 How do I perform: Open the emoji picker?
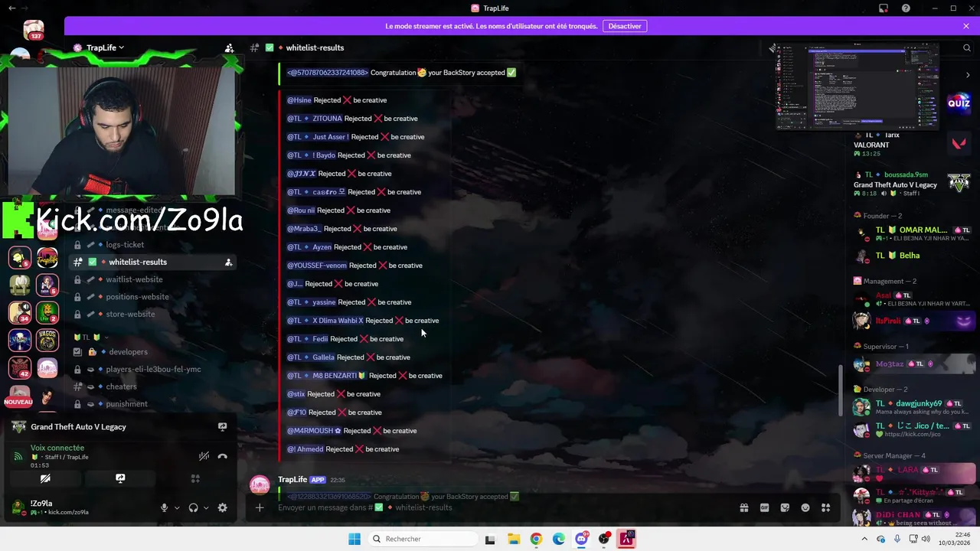(x=805, y=507)
